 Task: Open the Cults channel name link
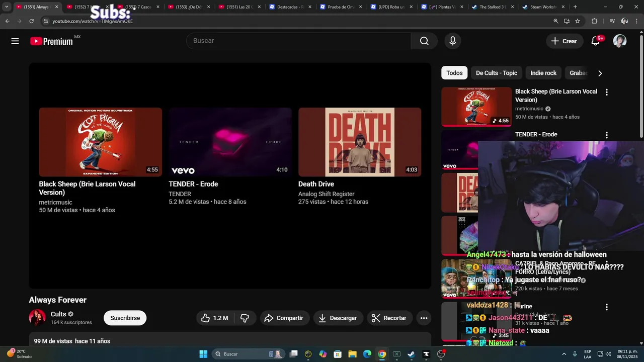click(x=58, y=314)
